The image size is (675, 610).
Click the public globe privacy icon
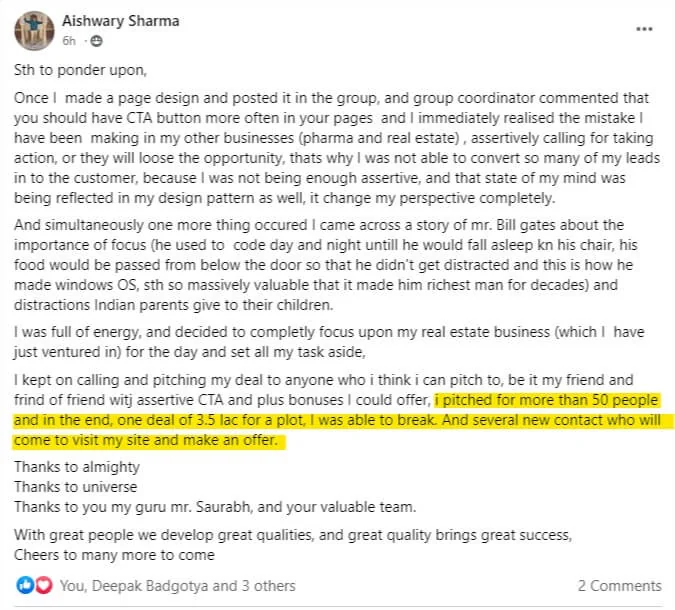pos(97,41)
